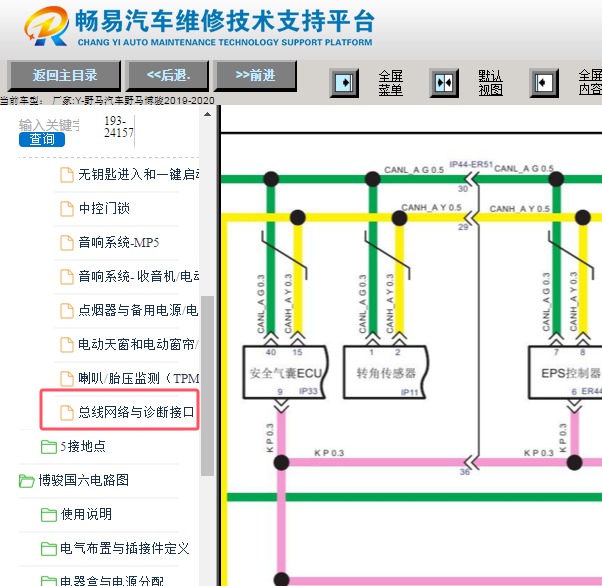Click file icon beside 点烟器与备用电源
Screen dimensions: 602x586
[x=67, y=311]
